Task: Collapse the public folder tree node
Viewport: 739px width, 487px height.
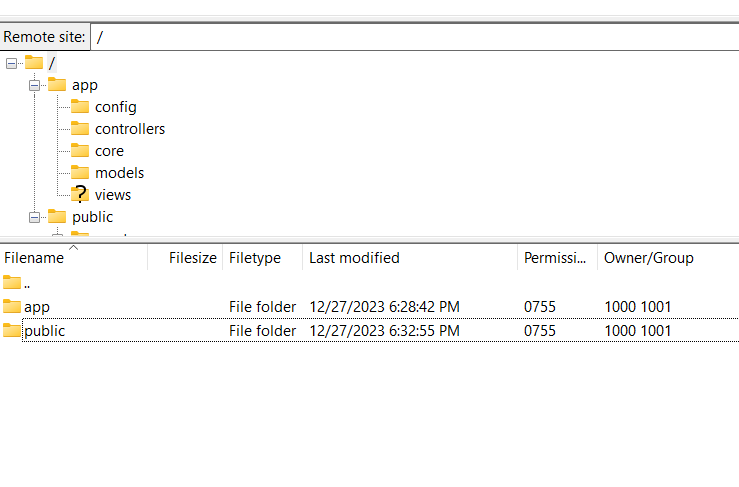Action: tap(35, 217)
